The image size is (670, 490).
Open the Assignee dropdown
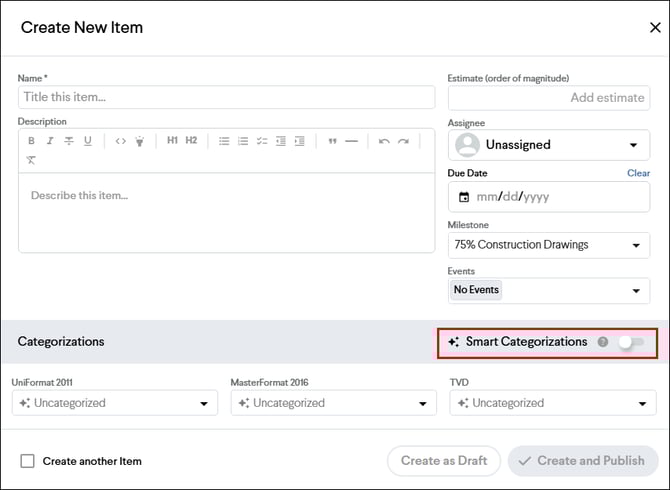(x=548, y=145)
